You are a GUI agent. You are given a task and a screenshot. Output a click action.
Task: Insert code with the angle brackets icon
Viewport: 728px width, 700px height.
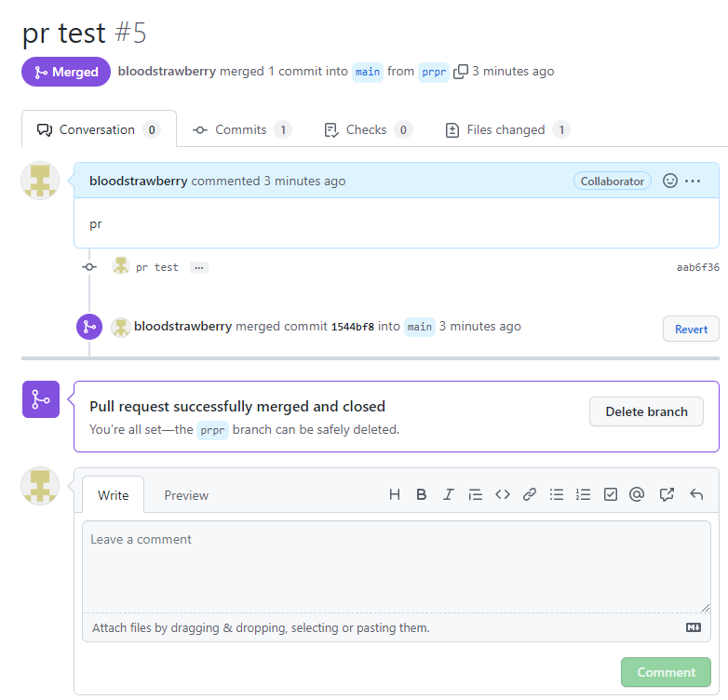pyautogui.click(x=503, y=494)
